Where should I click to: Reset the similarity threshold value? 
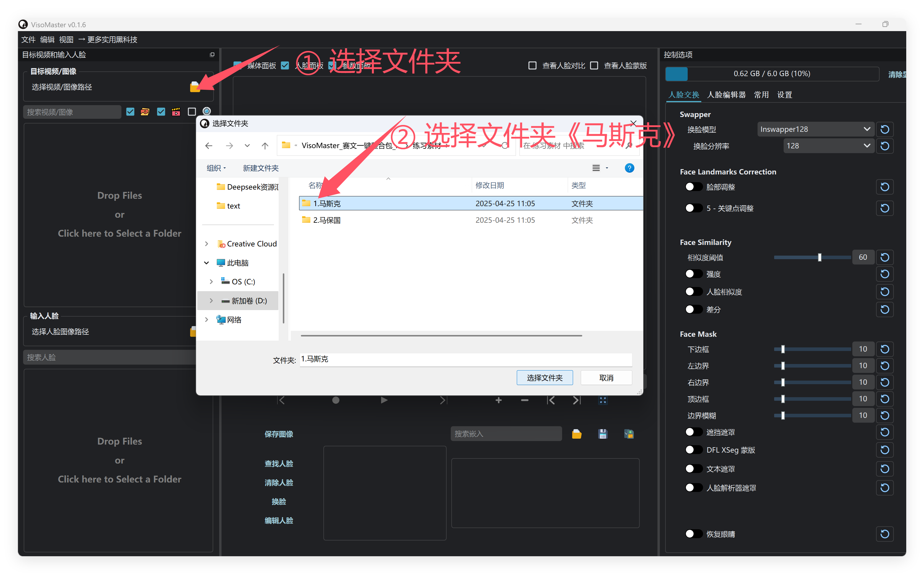click(x=885, y=257)
